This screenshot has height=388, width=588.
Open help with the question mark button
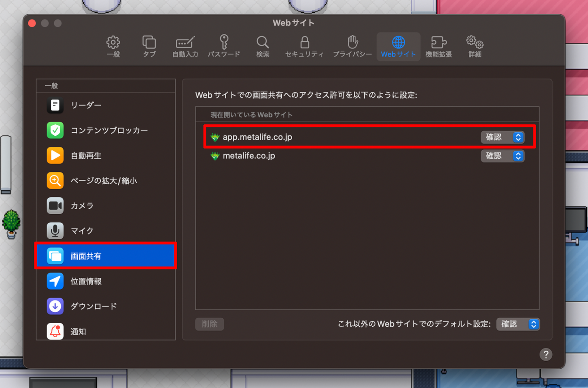point(546,355)
